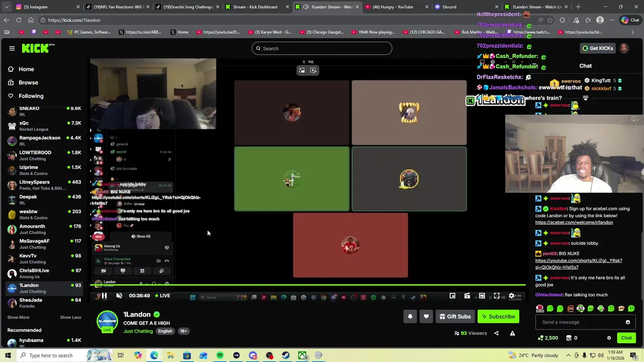Open Windows Start menu
Image resolution: width=644 pixels, height=362 pixels.
pos(8,355)
